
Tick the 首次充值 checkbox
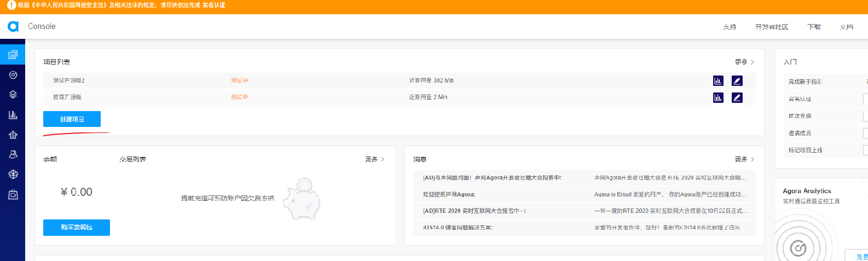coord(865,116)
